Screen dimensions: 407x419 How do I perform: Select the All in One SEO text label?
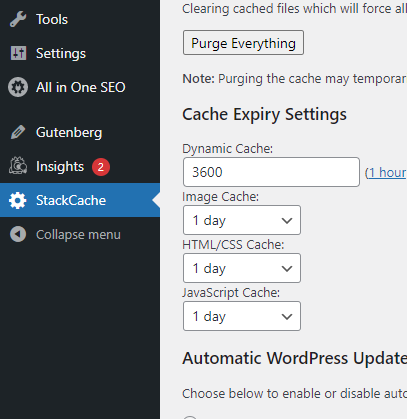click(x=81, y=87)
